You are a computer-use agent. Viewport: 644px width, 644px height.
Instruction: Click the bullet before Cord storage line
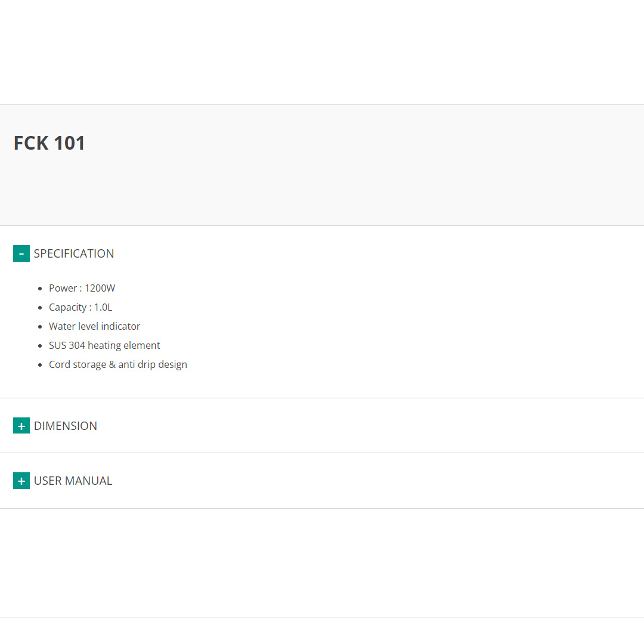41,365
